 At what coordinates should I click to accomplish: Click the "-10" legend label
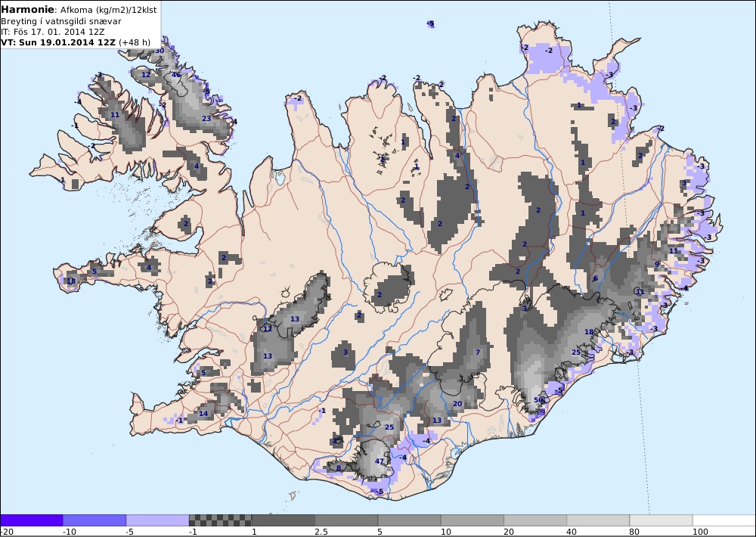coord(70,532)
